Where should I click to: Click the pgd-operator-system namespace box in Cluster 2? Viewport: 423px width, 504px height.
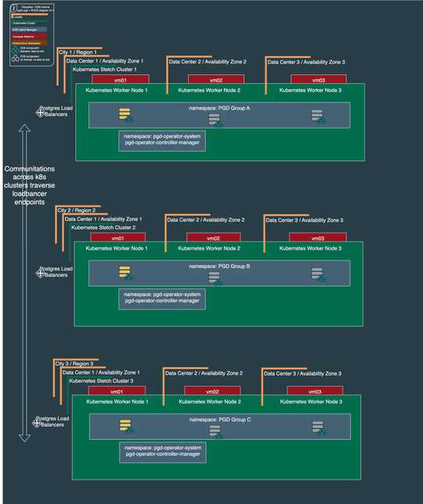pos(162,299)
